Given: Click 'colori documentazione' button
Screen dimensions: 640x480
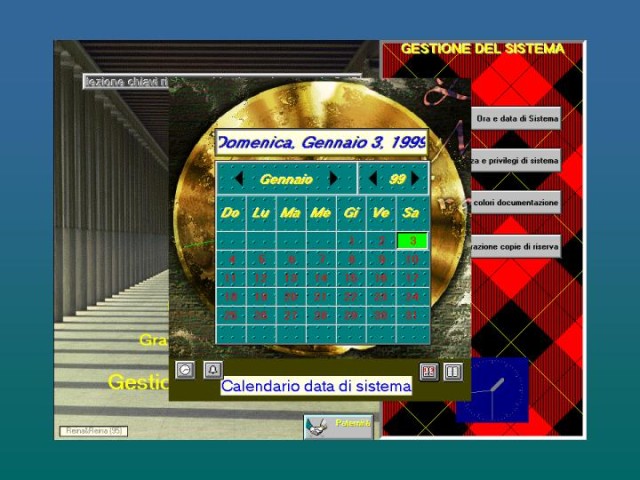Looking at the screenshot, I should [516, 202].
